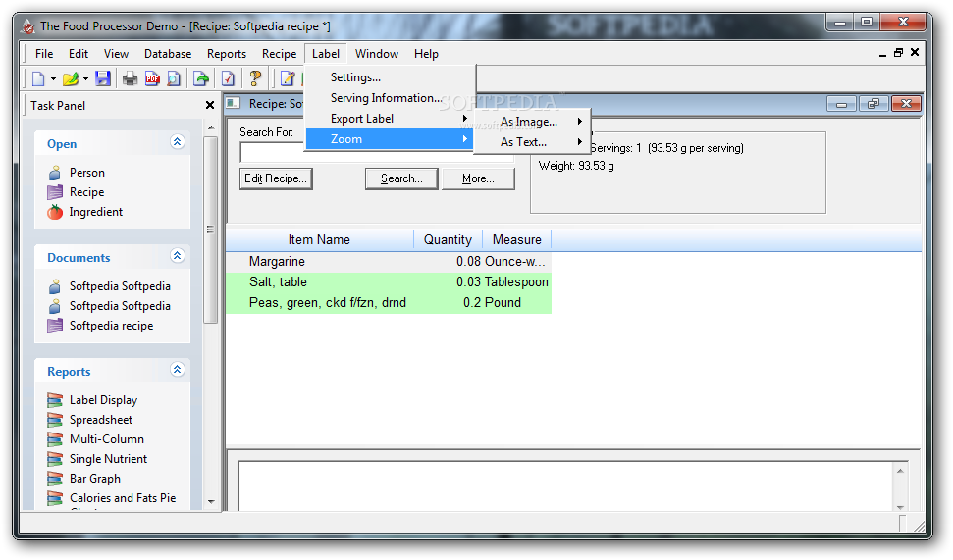This screenshot has width=953, height=560.
Task: Open the Database menu
Action: [x=168, y=53]
